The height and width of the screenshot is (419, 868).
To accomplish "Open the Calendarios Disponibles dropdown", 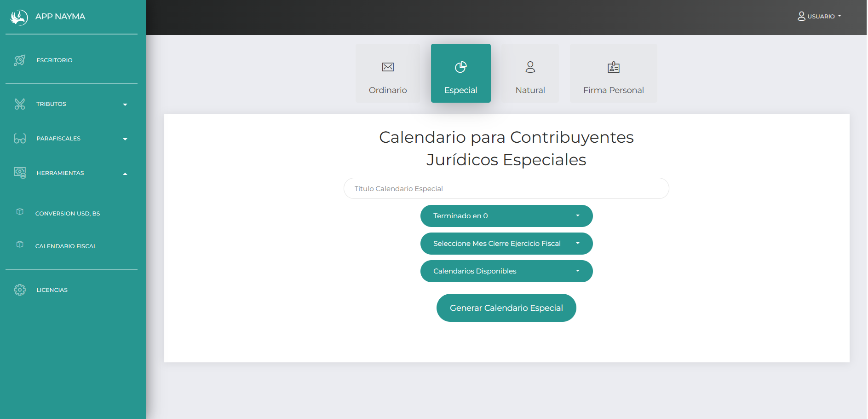I will click(x=506, y=271).
